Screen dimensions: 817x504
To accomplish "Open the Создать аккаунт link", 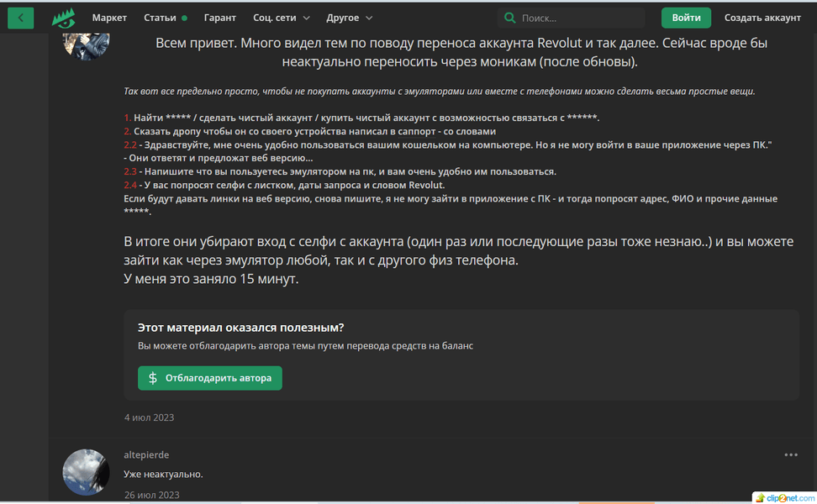I will pos(762,18).
